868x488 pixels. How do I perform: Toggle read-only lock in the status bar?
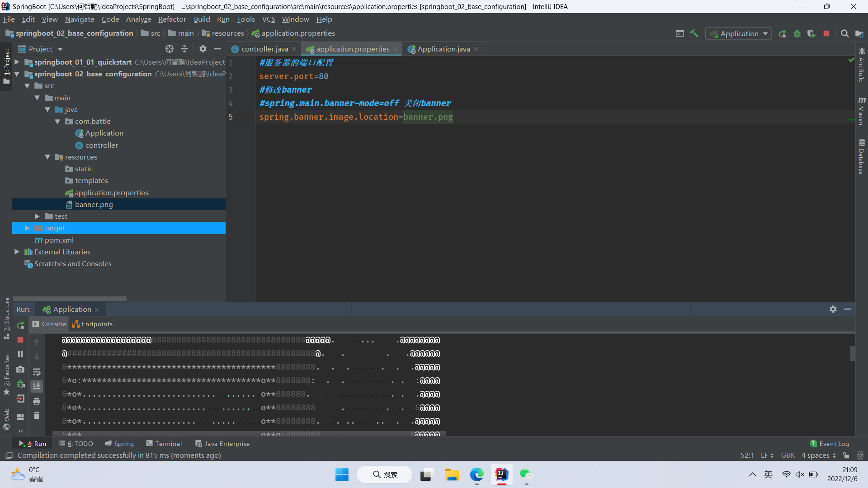click(846, 455)
